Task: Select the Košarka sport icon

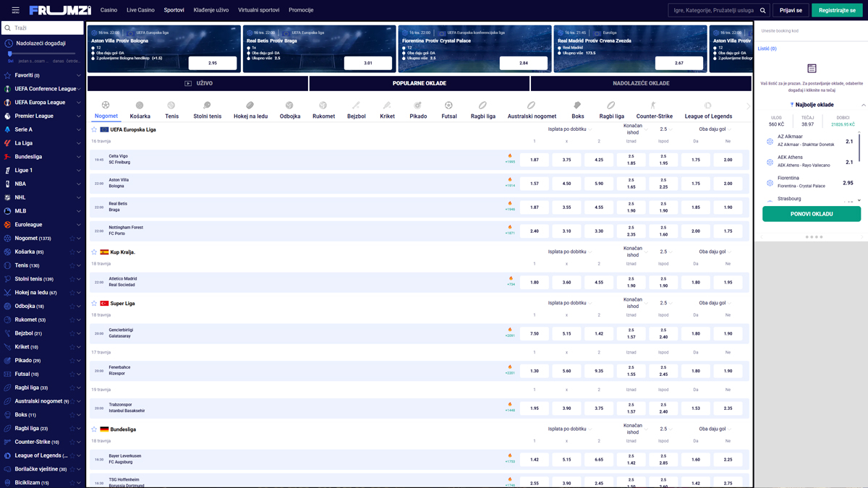Action: point(140,106)
